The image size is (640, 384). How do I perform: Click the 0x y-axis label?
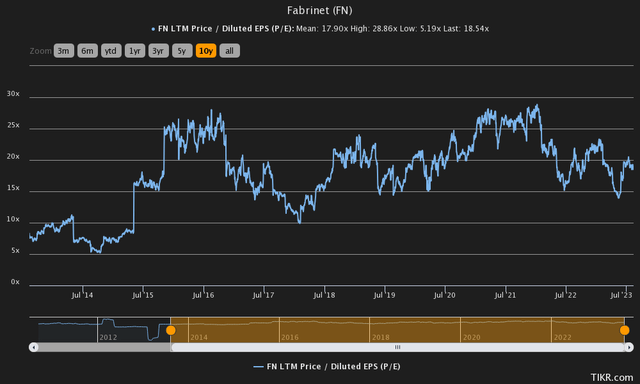(15, 282)
